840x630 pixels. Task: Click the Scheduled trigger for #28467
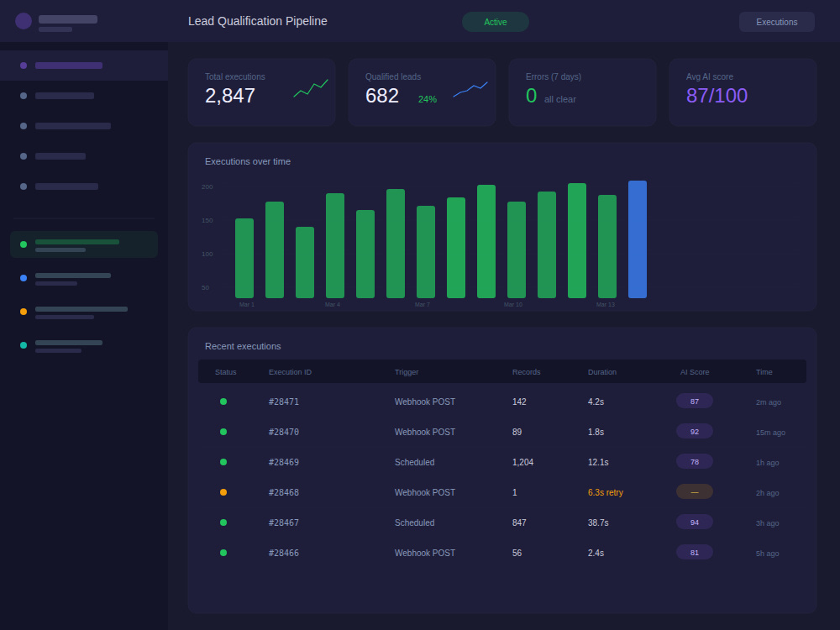point(415,522)
